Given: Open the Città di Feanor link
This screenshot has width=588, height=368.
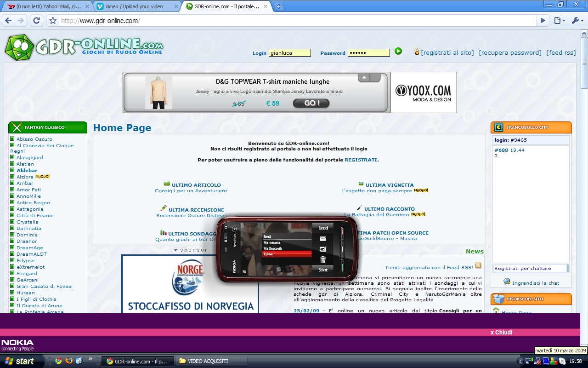Looking at the screenshot, I should click(35, 215).
